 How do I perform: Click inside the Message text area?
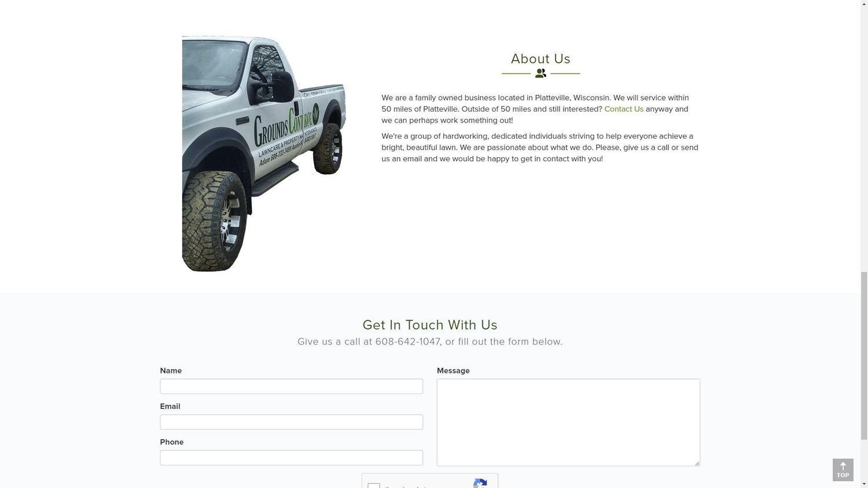pyautogui.click(x=568, y=423)
